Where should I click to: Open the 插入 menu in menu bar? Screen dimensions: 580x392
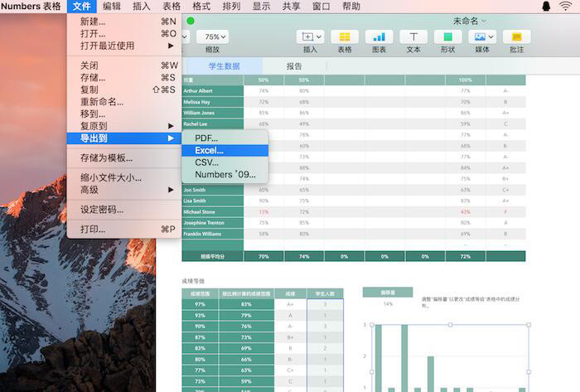[142, 6]
